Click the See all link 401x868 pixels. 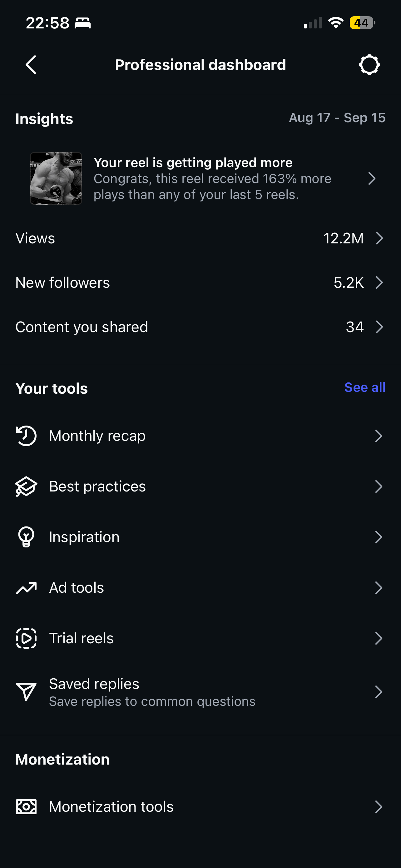[365, 387]
